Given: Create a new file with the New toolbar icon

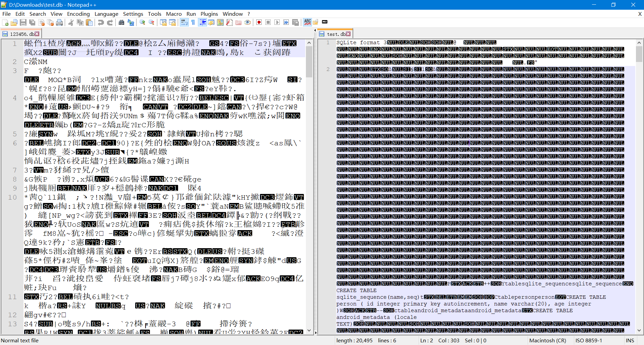Looking at the screenshot, I should pos(5,22).
